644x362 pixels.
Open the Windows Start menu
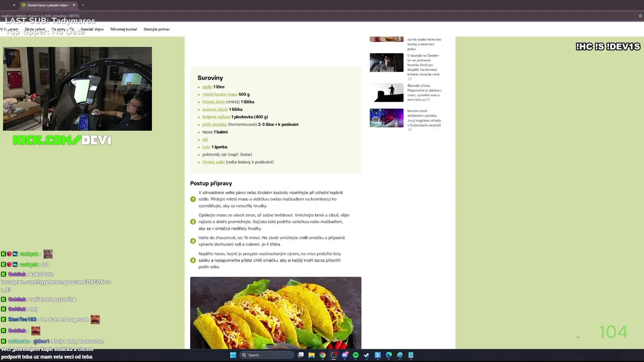233,355
